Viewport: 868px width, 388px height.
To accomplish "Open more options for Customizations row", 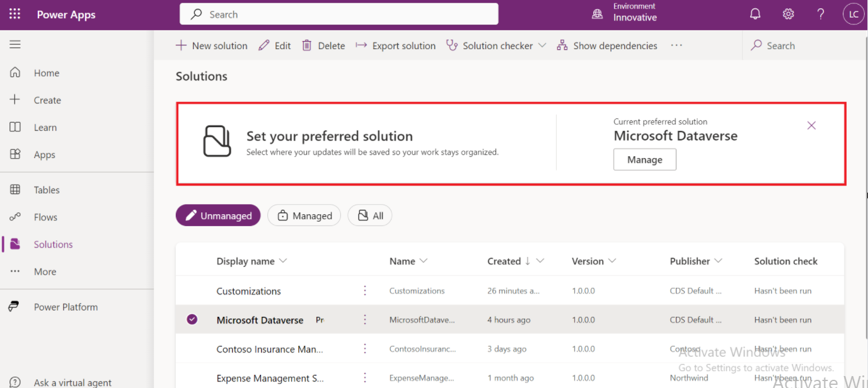I will coord(364,291).
